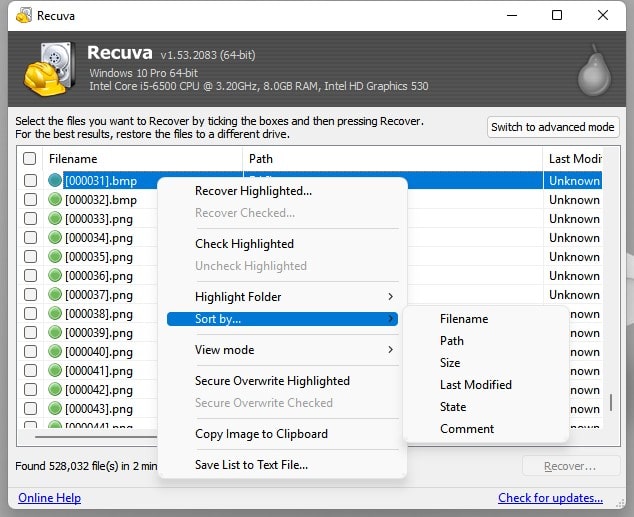Screen dimensions: 634x517
Task: Tick the checkbox for [000038].png
Action: pos(30,313)
